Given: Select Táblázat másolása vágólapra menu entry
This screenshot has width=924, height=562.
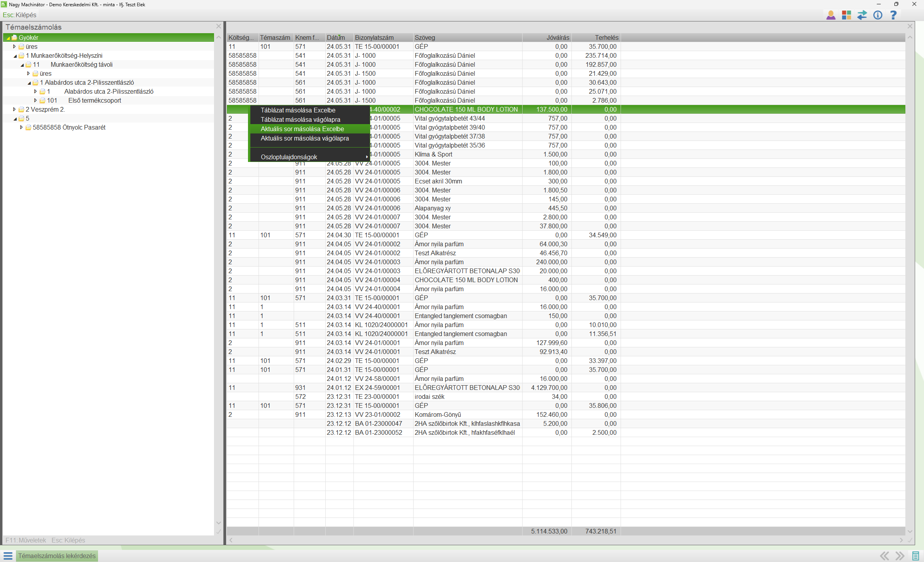Looking at the screenshot, I should 300,119.
